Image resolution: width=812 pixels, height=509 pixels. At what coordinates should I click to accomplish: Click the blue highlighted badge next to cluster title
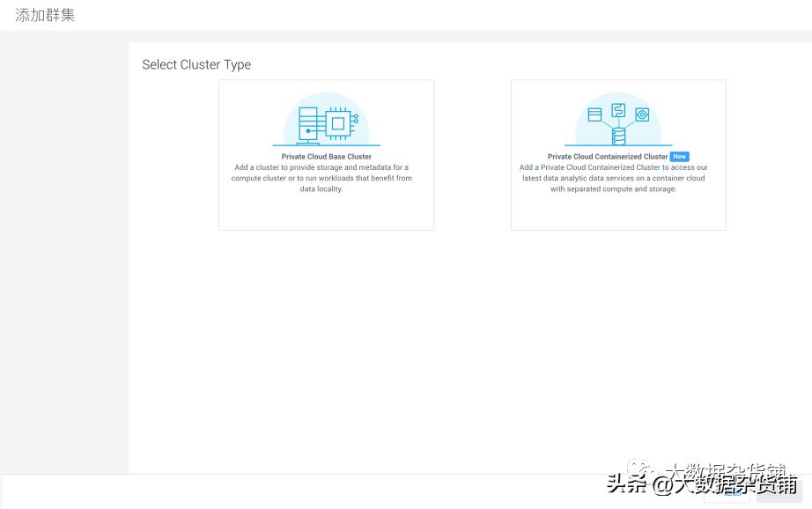click(679, 156)
